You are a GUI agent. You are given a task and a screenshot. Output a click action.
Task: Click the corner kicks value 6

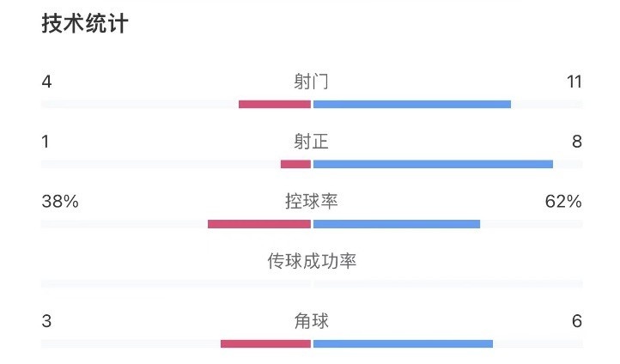click(x=577, y=321)
